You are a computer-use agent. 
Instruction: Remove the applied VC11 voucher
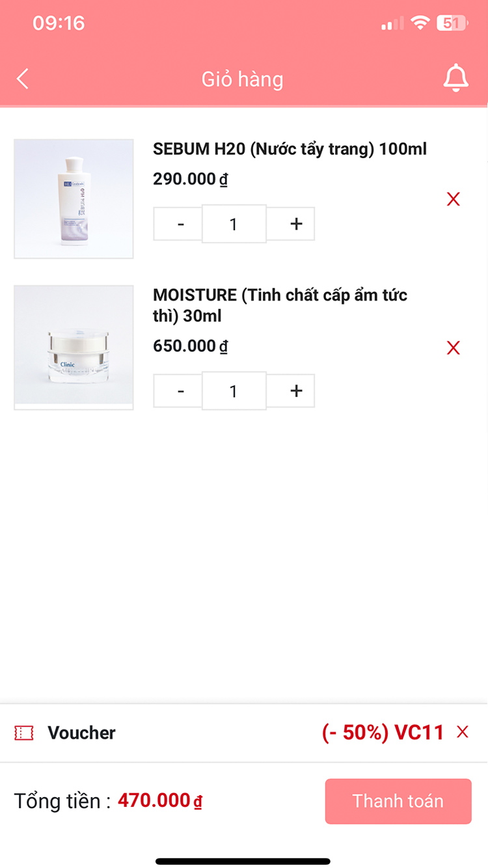pos(463,732)
